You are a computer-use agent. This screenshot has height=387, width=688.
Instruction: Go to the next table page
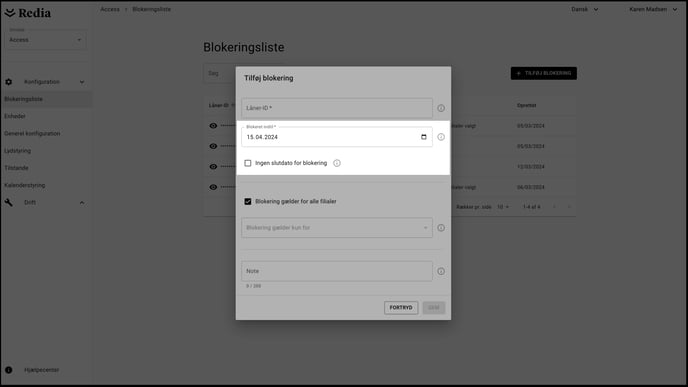[x=569, y=207]
